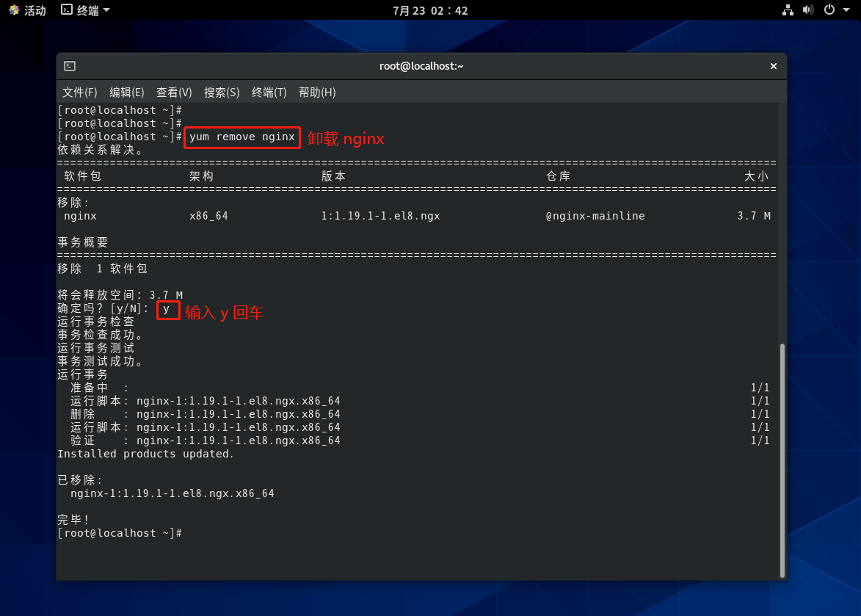Open the 活动 (Activities) overview
Image resolution: width=861 pixels, height=616 pixels.
point(27,10)
